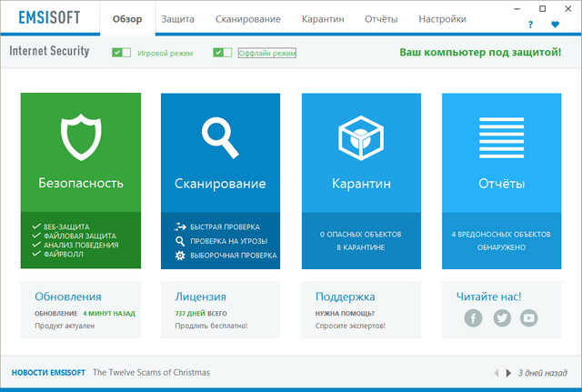Open Выборочная проверка custom scan

(232, 256)
